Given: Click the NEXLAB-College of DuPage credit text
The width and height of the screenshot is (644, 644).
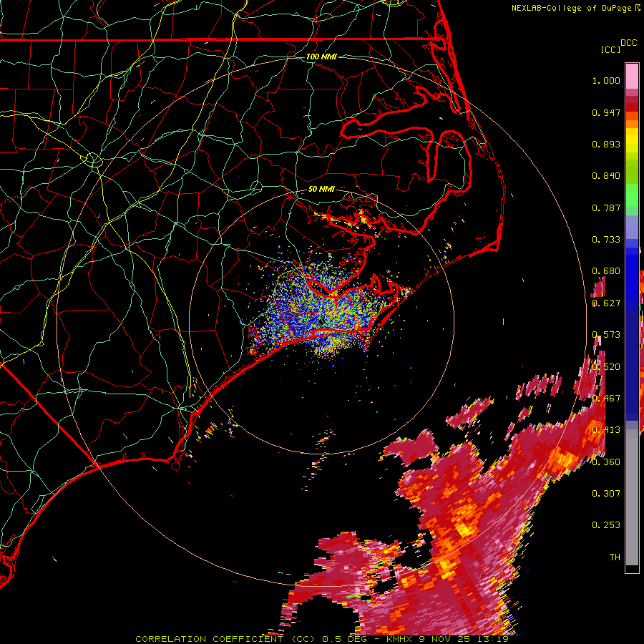Looking at the screenshot, I should (571, 8).
